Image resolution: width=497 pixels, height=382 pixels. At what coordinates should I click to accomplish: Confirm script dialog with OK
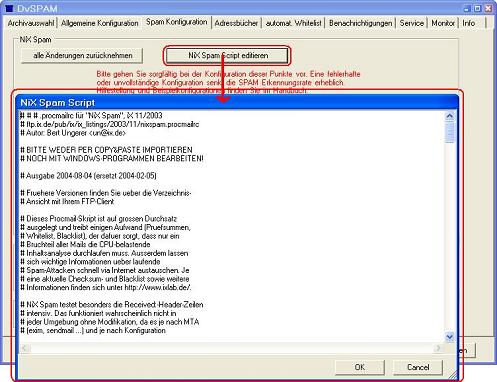(359, 367)
